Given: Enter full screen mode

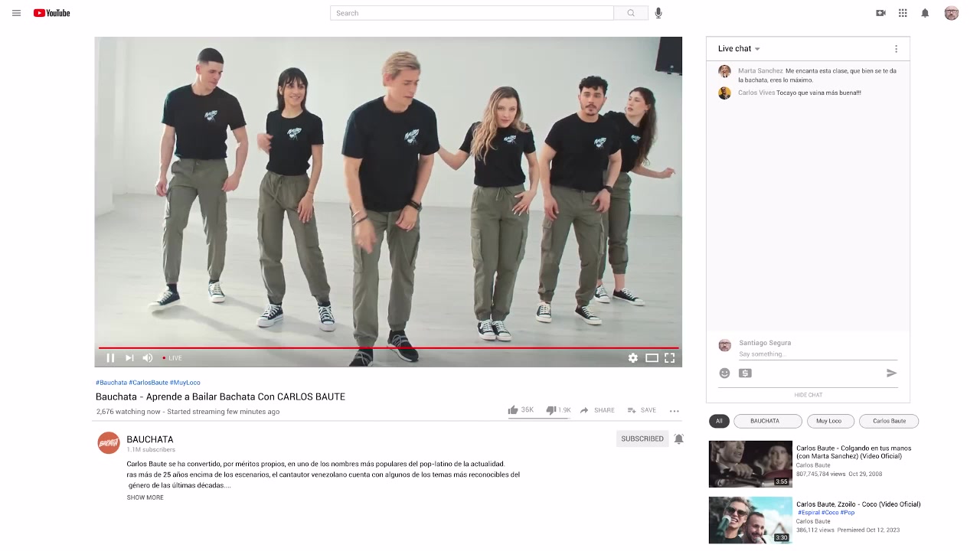Looking at the screenshot, I should tap(670, 357).
